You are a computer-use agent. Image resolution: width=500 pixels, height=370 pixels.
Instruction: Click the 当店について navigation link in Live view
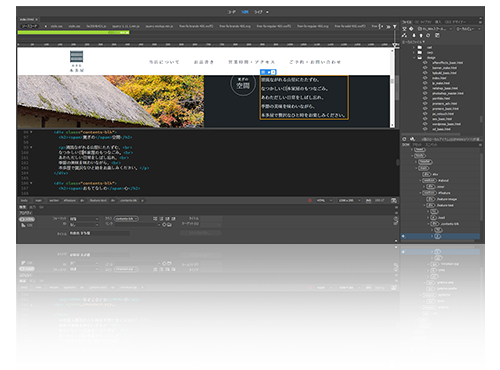(164, 62)
